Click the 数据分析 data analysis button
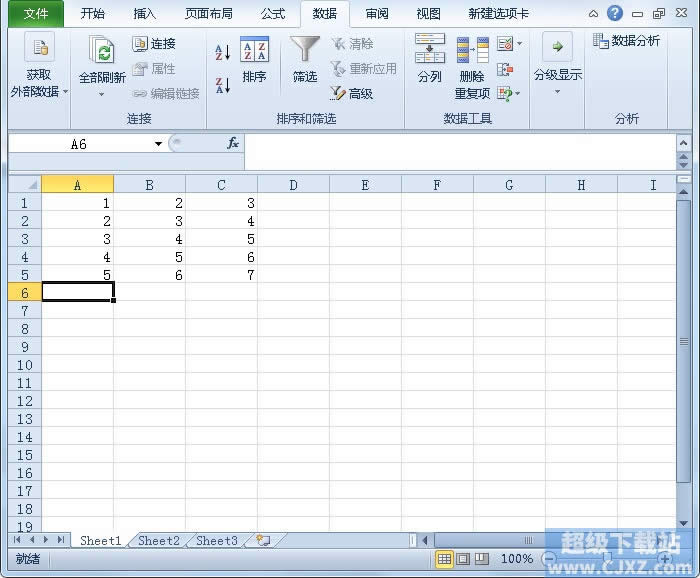700x578 pixels. [626, 41]
